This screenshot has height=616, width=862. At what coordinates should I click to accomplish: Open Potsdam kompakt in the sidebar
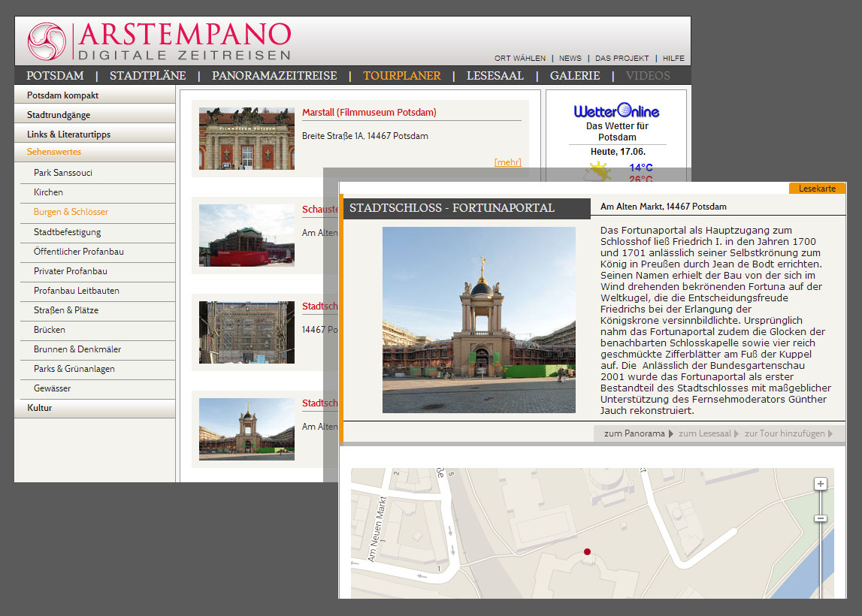[x=95, y=95]
